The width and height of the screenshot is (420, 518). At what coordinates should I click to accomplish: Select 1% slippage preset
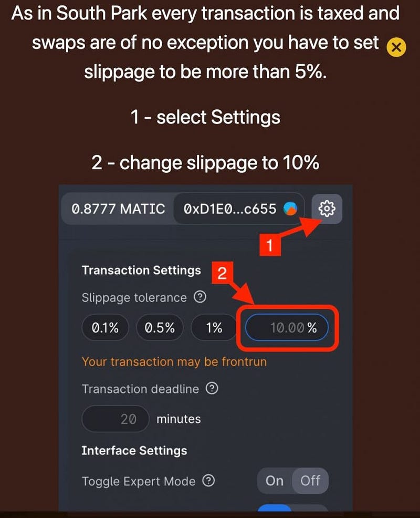click(214, 328)
